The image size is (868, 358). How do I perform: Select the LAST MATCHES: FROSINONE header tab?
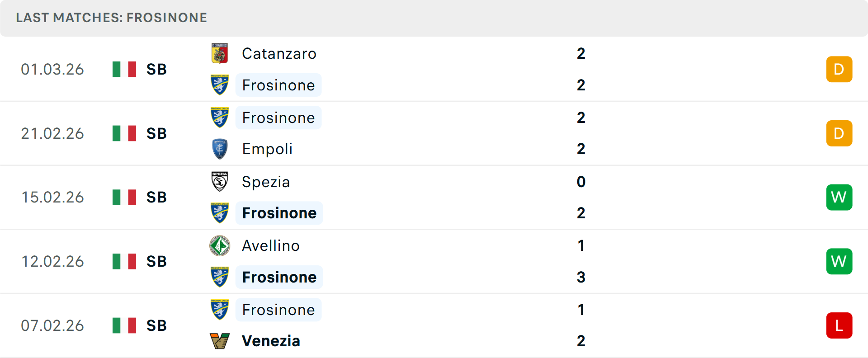pyautogui.click(x=111, y=18)
